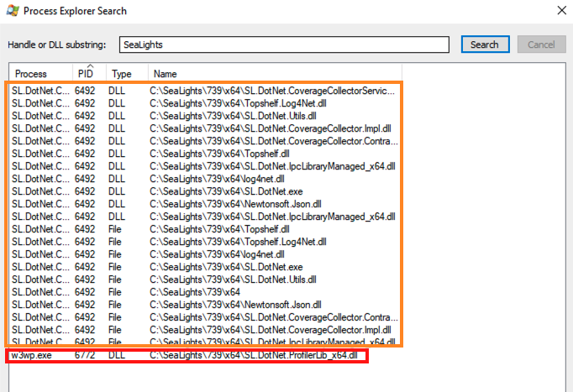Select the DLL row for log4net.dll
The width and height of the screenshot is (573, 392).
tap(205, 179)
